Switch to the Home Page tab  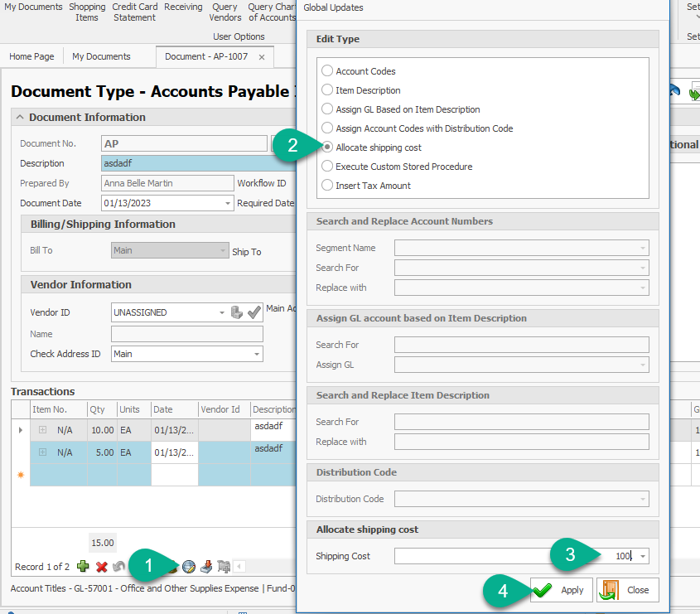coord(31,57)
